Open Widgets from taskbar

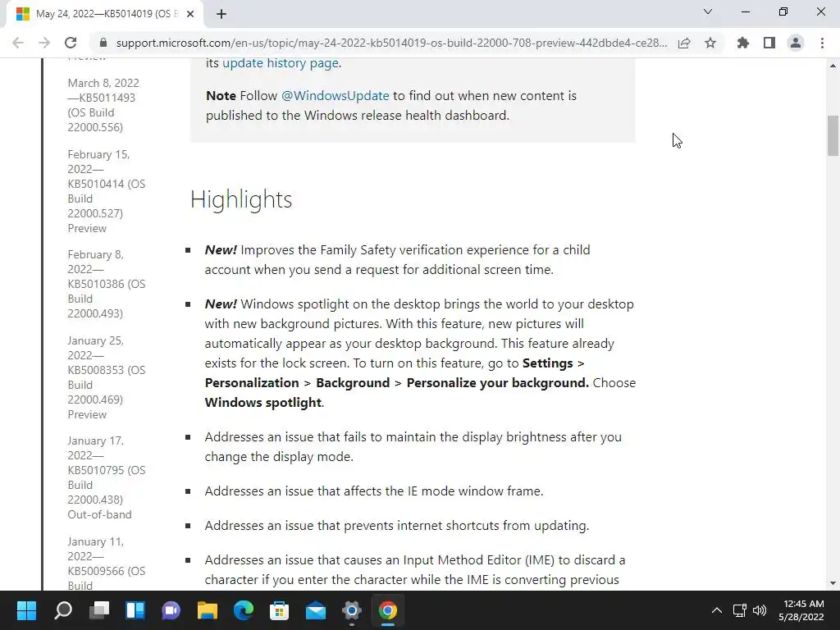point(135,610)
